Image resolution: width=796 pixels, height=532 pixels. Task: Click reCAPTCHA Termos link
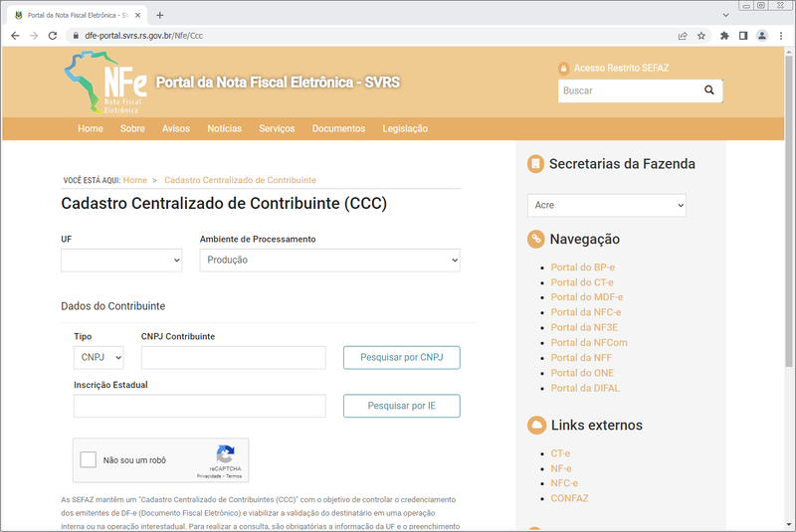tap(234, 476)
